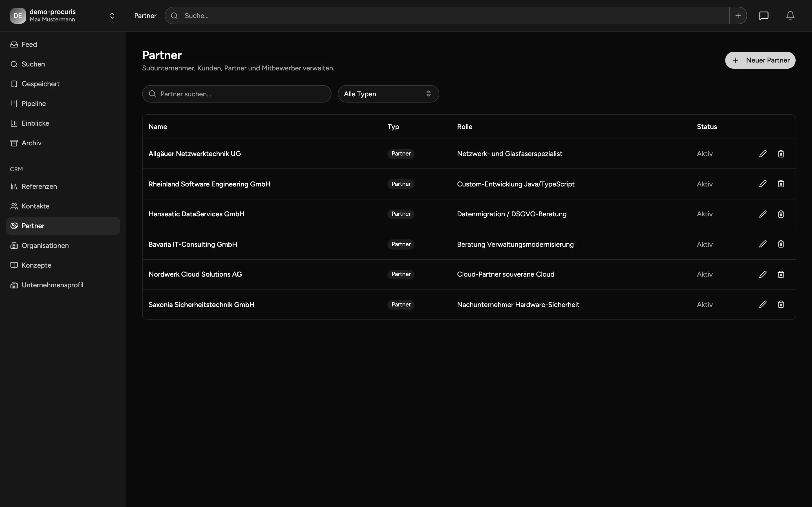Screen dimensions: 812x507
Task: Click trash icon for Saxonia Sicherheitstechnik GmbH
Action: 781,304
